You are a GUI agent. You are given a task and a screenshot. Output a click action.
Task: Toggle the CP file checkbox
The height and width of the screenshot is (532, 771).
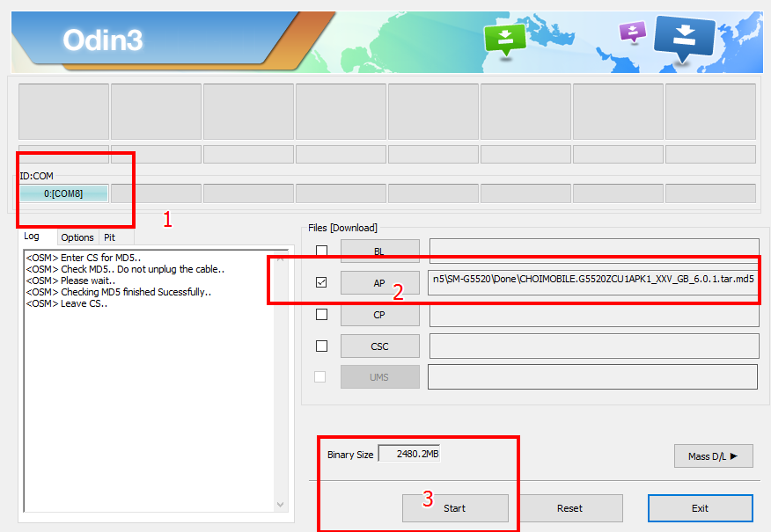point(321,314)
